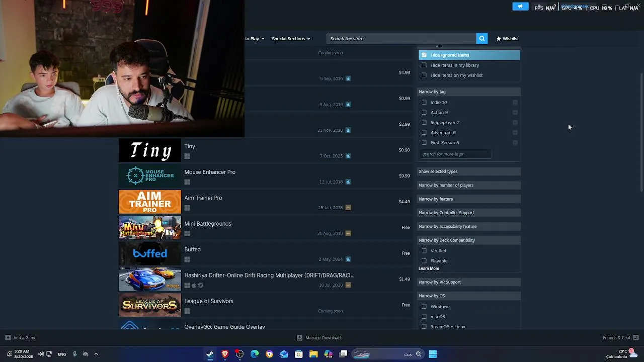The width and height of the screenshot is (644, 362).
Task: Exclude the Indie tag with its minus button
Action: click(x=515, y=103)
